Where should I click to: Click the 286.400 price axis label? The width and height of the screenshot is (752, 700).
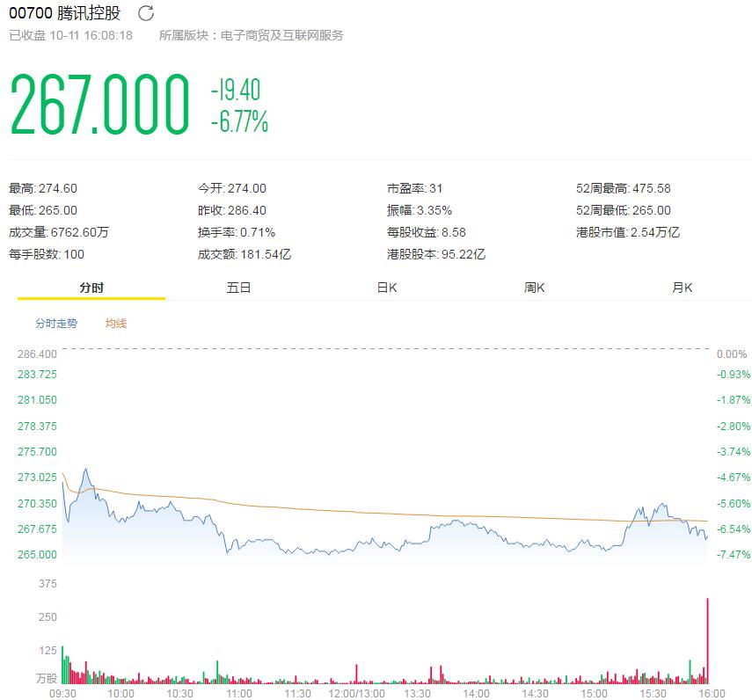click(x=37, y=354)
